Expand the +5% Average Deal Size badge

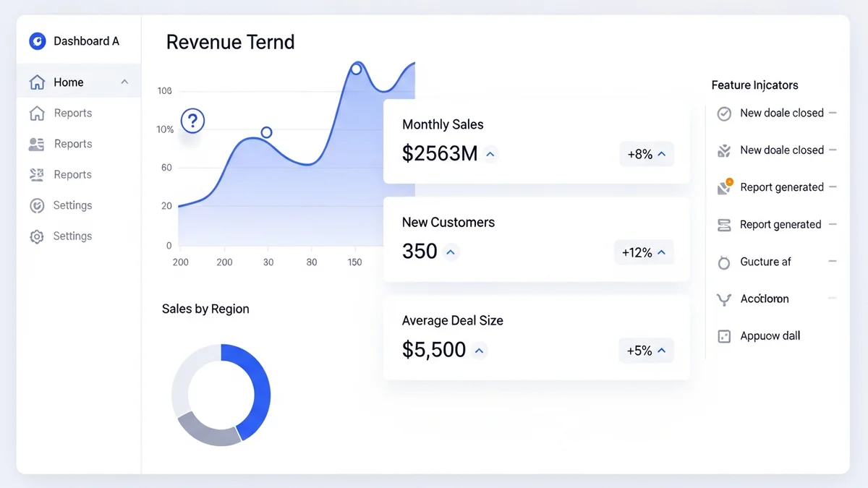pyautogui.click(x=647, y=351)
